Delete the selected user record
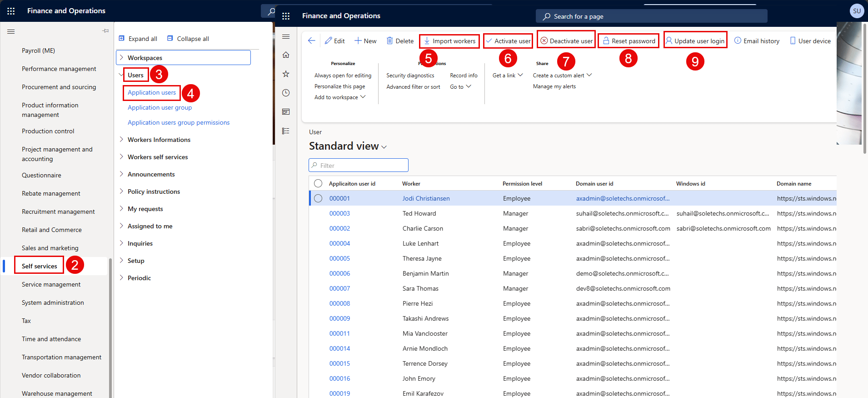 point(400,41)
